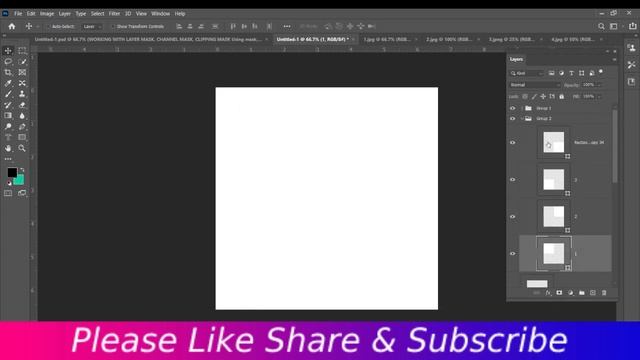Open the Auto-Select Layer dropdown
The height and width of the screenshot is (360, 640).
tap(92, 27)
